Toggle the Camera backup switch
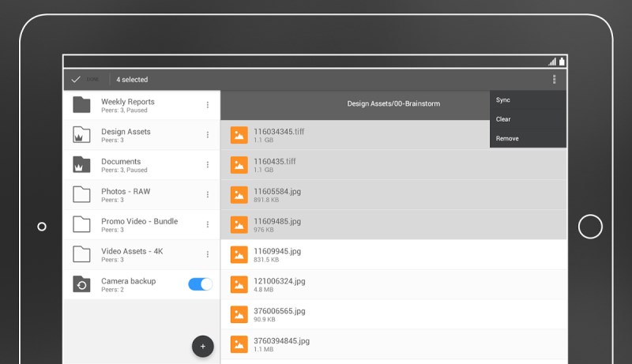Viewport: 632px width, 364px height. click(x=201, y=284)
